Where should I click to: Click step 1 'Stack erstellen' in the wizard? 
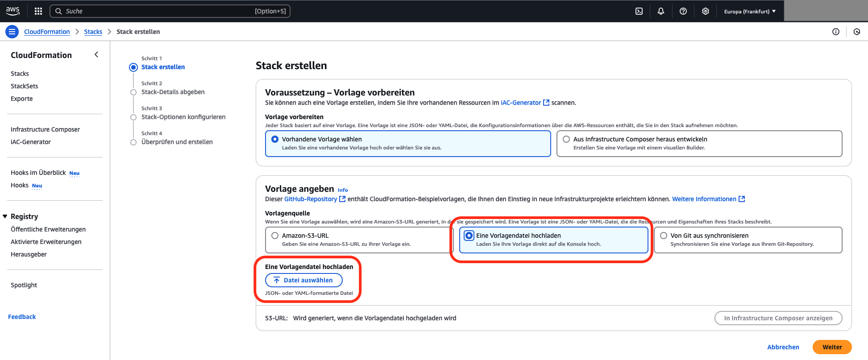coord(163,67)
